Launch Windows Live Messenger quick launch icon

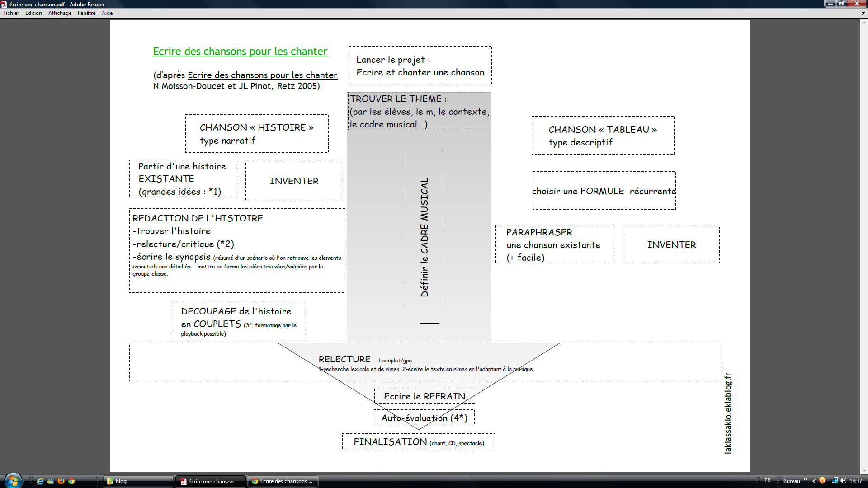[x=51, y=481]
